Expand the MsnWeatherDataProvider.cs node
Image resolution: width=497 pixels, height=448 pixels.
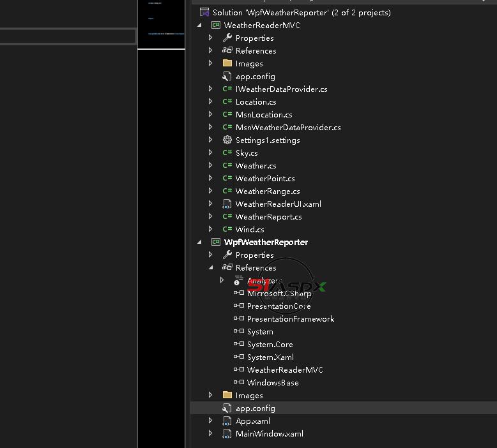coord(211,128)
